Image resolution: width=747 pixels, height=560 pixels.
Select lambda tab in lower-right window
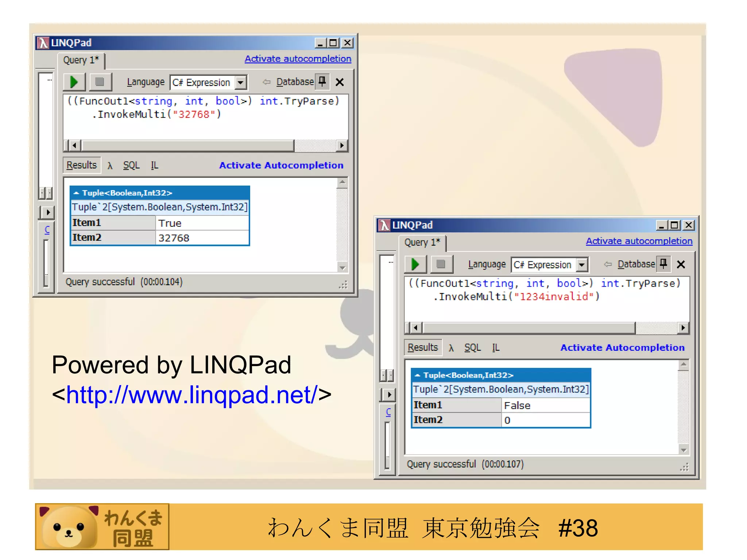[x=451, y=348]
